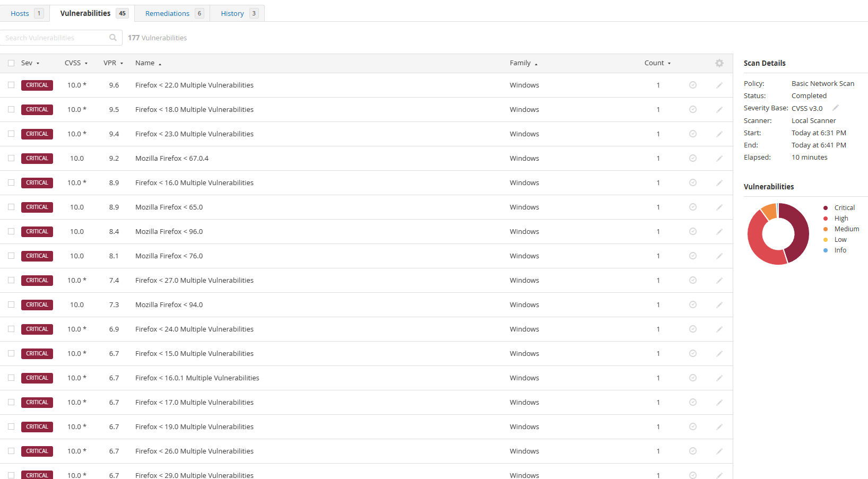Screen dimensions: 868x479
Task: Click the Info legend entry
Action: (x=835, y=250)
